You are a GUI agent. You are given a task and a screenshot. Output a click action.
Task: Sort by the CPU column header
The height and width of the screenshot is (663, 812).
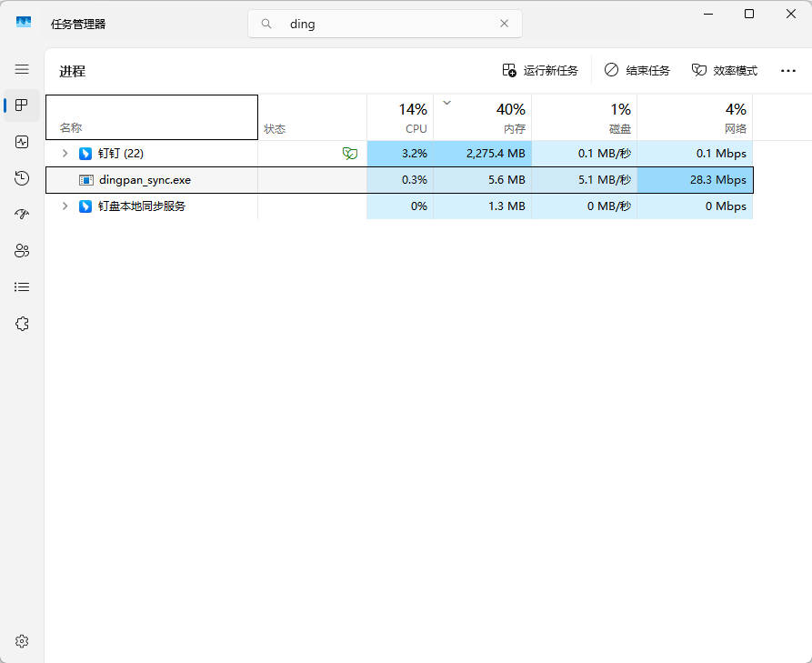tap(400, 117)
